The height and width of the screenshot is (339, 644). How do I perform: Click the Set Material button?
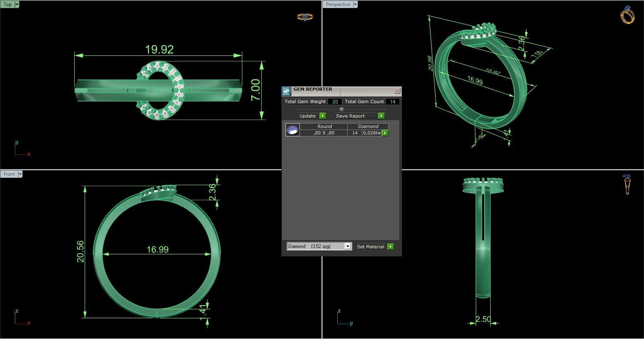371,246
